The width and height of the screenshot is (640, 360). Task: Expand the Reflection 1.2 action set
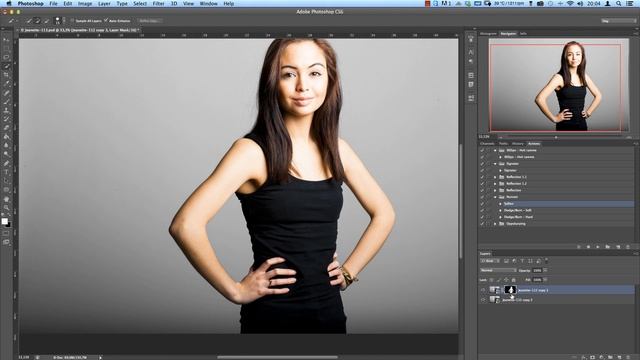pos(495,184)
